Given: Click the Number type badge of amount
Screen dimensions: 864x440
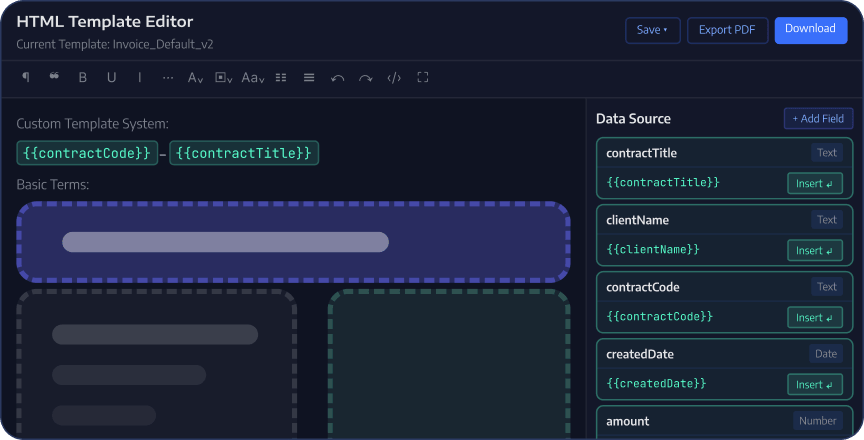Looking at the screenshot, I should [818, 421].
